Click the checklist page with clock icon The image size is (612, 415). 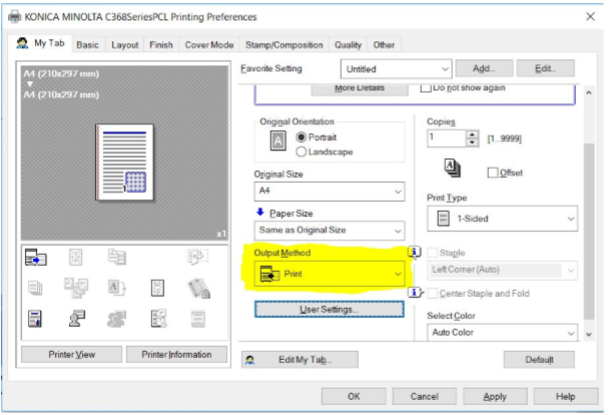[x=158, y=319]
